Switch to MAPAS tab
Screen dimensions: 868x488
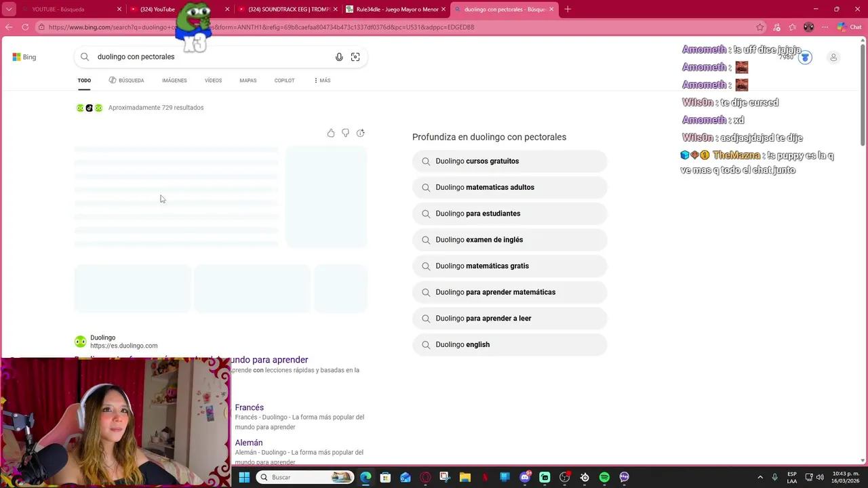click(248, 81)
